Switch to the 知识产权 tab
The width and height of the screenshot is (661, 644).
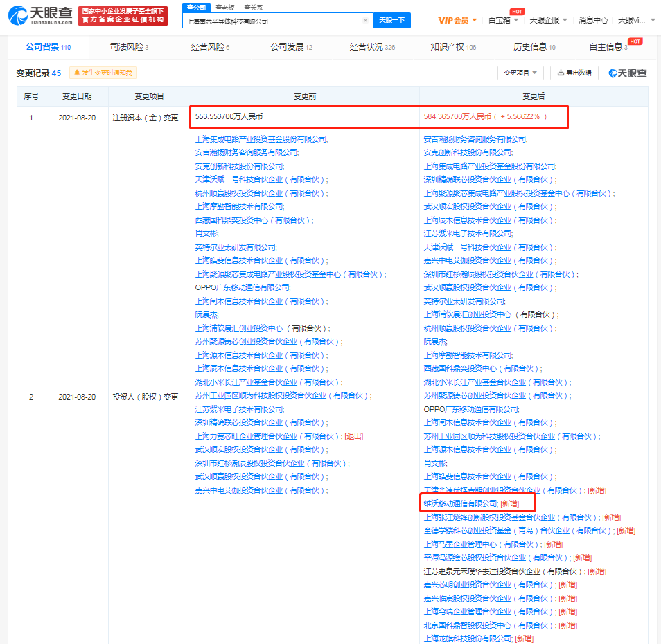(453, 47)
